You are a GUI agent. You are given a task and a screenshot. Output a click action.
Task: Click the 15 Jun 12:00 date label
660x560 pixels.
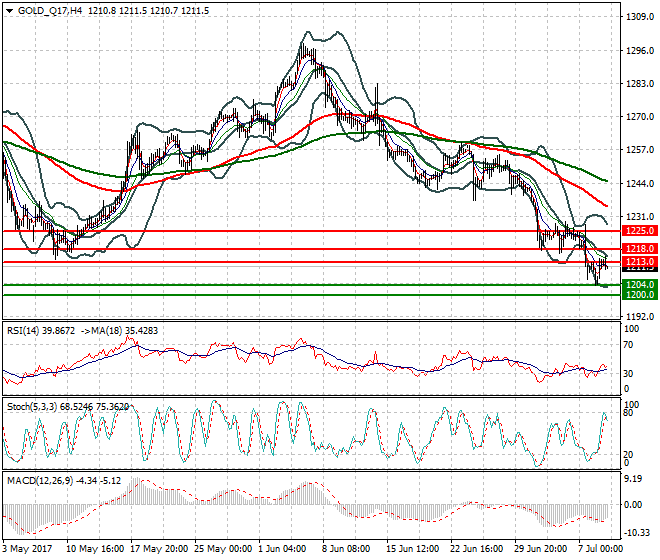(x=415, y=549)
